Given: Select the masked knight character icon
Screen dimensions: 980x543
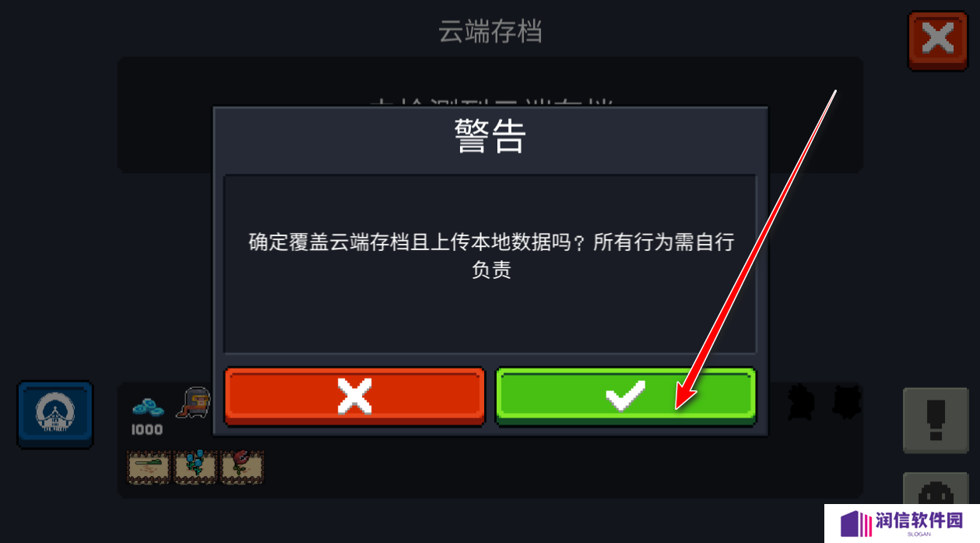Looking at the screenshot, I should click(x=192, y=402).
